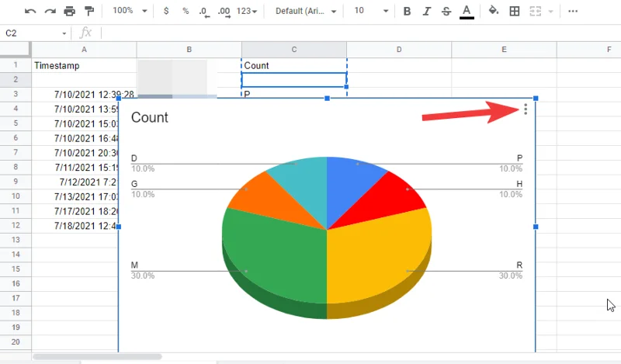Viewport: 621px width, 364px height.
Task: Format as currency with dollar icon
Action: pos(166,11)
